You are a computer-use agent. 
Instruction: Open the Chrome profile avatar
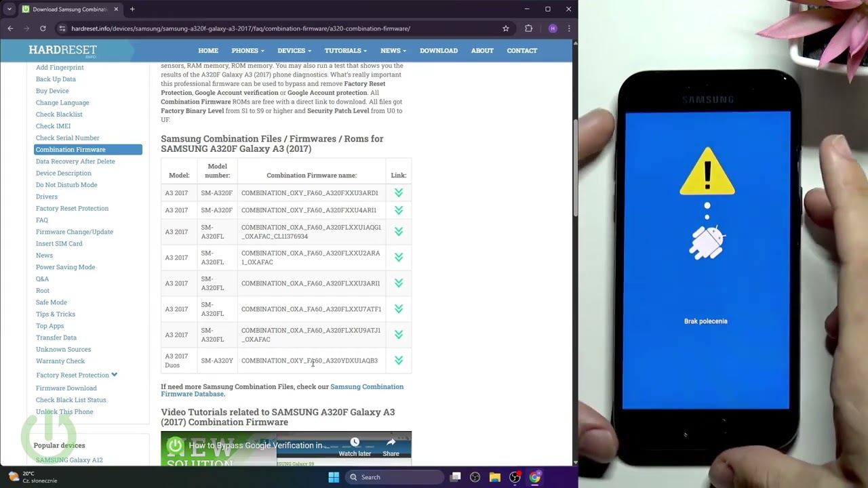point(553,28)
